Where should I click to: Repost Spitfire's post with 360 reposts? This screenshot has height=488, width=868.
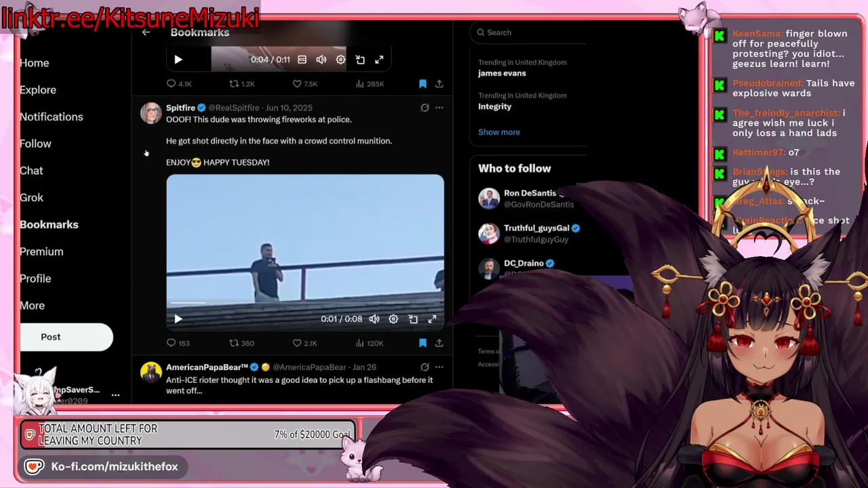coord(241,344)
